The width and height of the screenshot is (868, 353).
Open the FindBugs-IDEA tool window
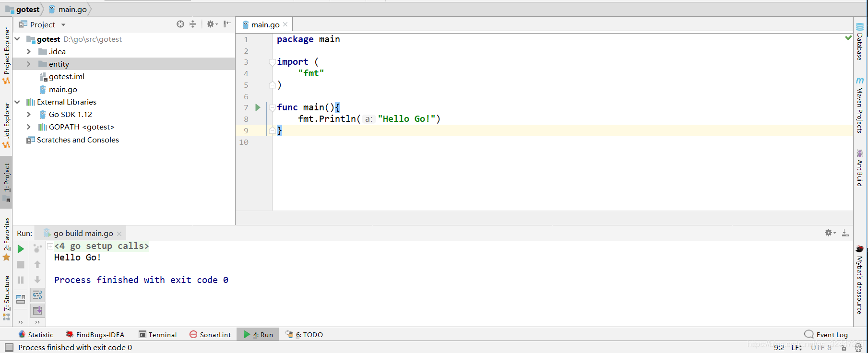[x=95, y=335]
